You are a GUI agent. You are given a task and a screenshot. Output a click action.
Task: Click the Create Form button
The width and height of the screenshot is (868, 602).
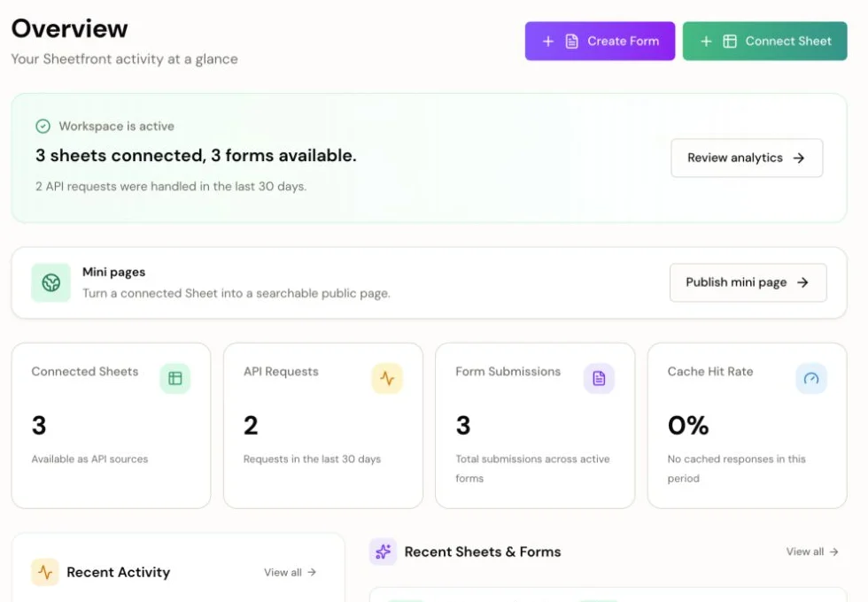click(600, 41)
